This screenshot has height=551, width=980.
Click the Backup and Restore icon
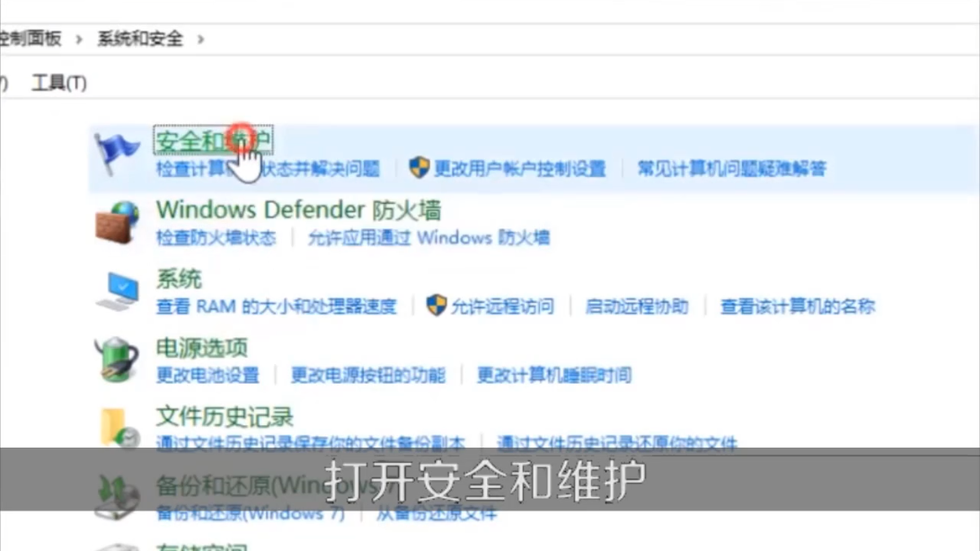117,497
